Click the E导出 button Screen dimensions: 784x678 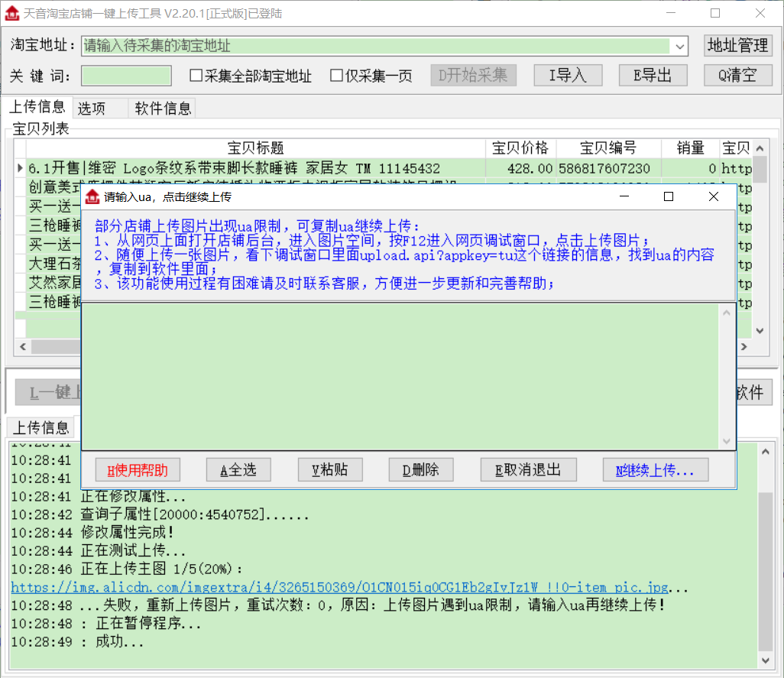click(653, 75)
